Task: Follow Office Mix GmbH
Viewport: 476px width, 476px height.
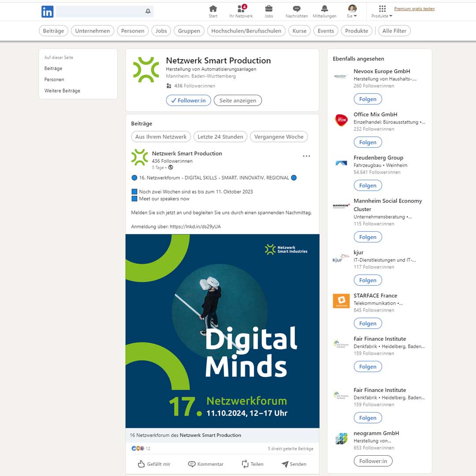Action: coord(368,142)
